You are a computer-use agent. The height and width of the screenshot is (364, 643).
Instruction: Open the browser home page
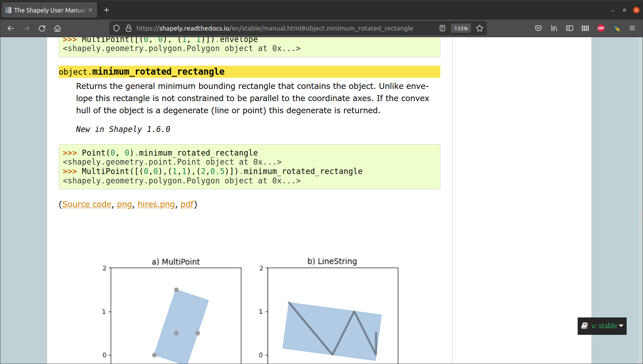coord(58,28)
